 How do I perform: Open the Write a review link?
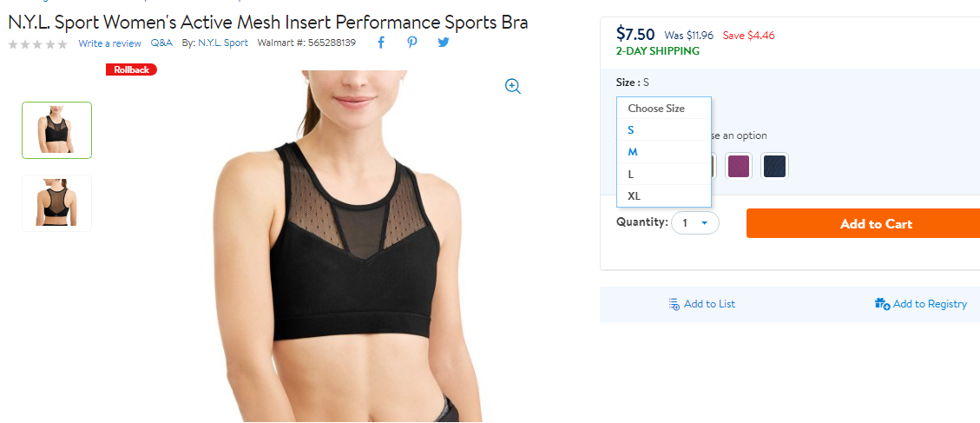pyautogui.click(x=110, y=43)
